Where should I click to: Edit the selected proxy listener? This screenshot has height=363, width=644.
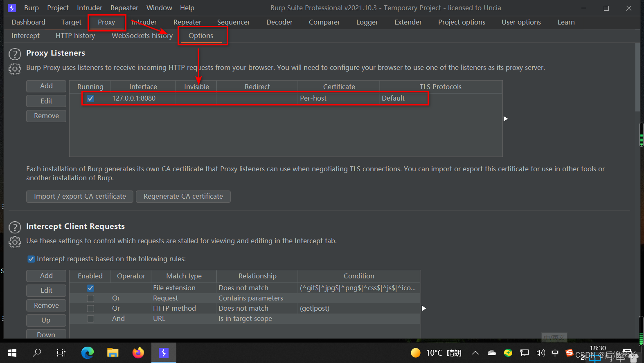pyautogui.click(x=46, y=101)
